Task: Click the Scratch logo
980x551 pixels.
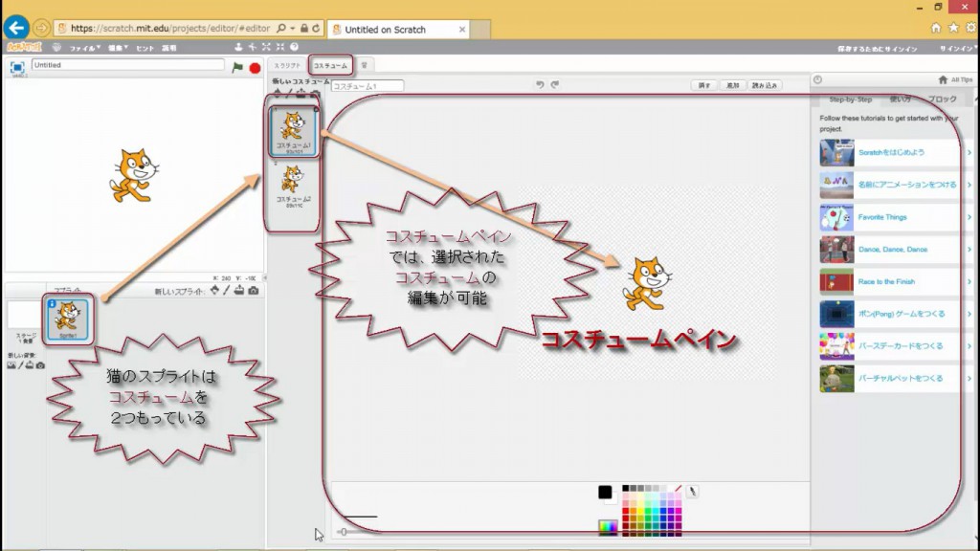Action: (x=24, y=47)
